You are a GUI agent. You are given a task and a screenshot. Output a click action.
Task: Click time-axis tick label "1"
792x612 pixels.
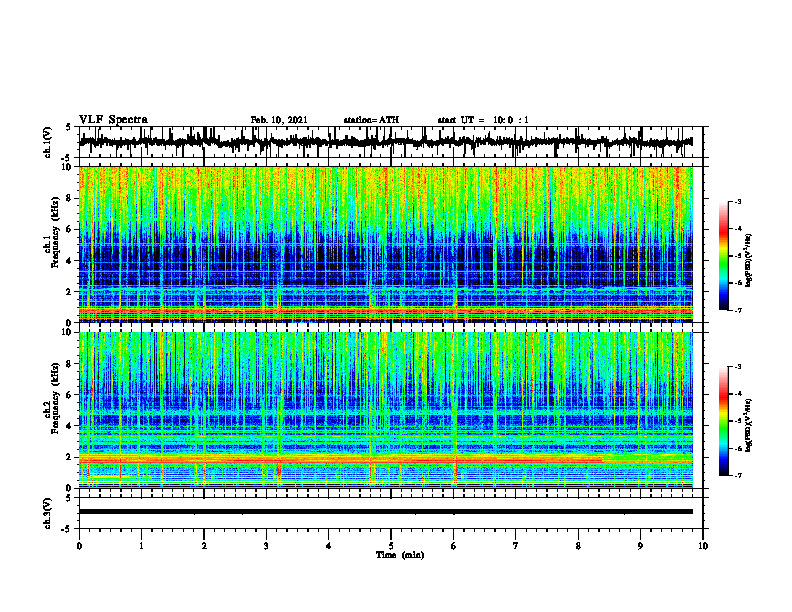(x=141, y=546)
